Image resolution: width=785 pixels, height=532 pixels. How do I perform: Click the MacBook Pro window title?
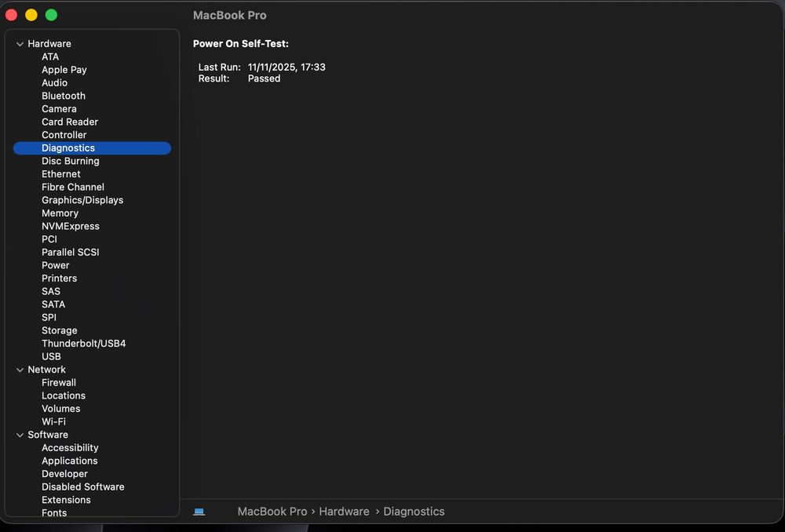pyautogui.click(x=230, y=15)
